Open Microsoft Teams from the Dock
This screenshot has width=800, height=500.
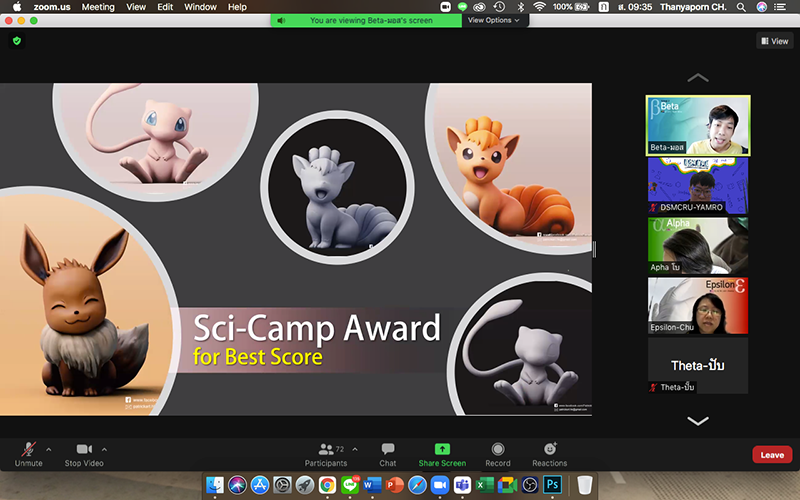pyautogui.click(x=462, y=485)
